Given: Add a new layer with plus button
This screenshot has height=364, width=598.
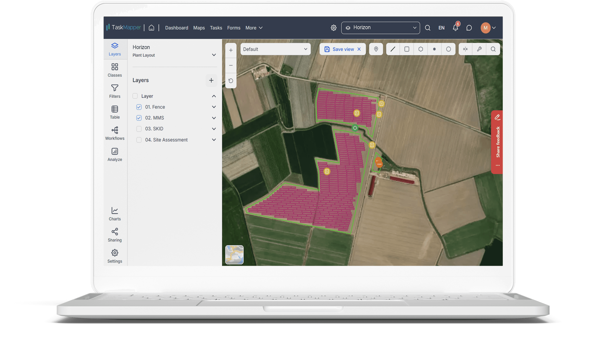Looking at the screenshot, I should pos(211,80).
